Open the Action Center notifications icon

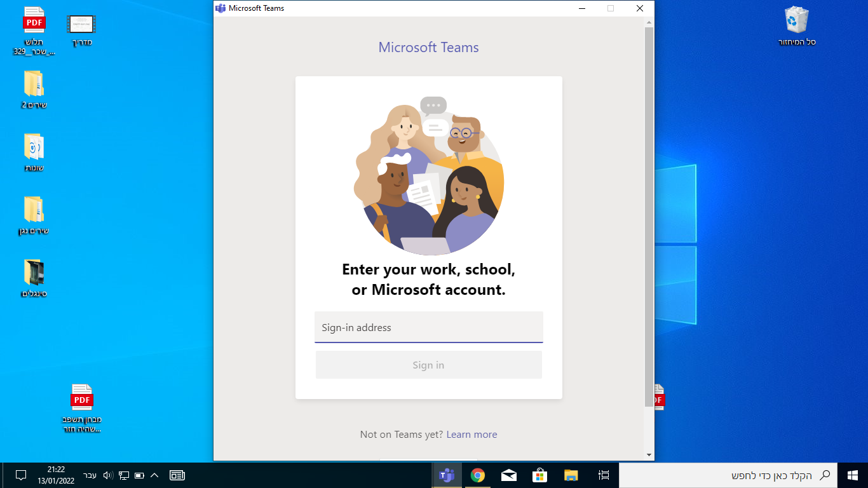(x=20, y=475)
